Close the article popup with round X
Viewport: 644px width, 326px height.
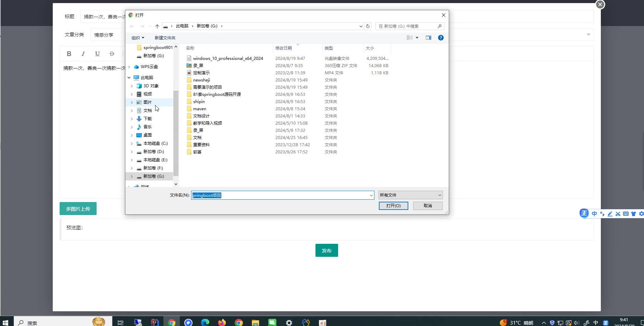[x=600, y=4]
